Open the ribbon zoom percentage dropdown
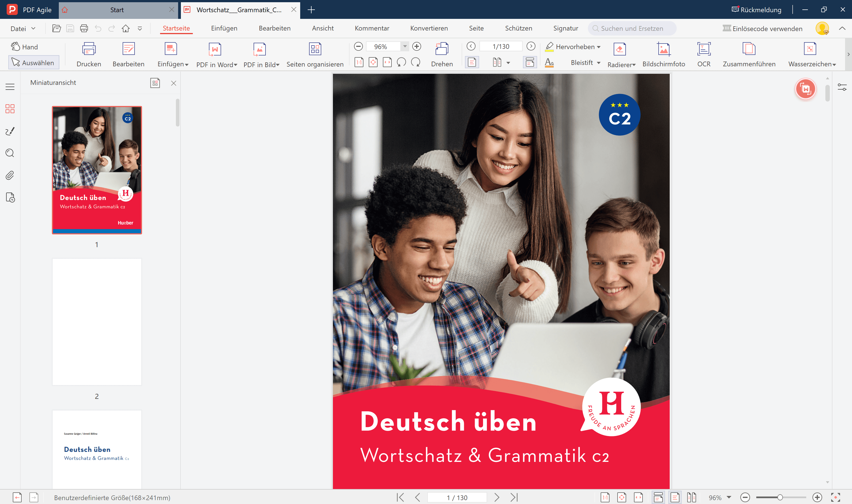Image resolution: width=852 pixels, height=504 pixels. point(405,46)
